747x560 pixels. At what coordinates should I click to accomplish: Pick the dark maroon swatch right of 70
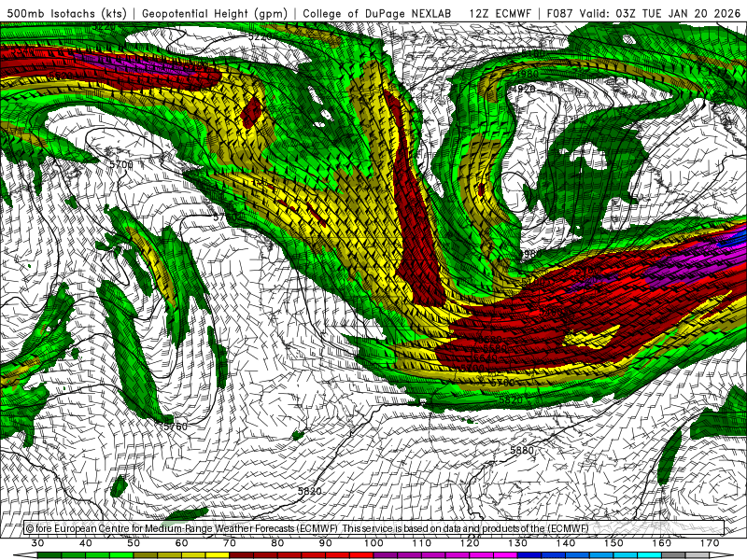[x=242, y=555]
